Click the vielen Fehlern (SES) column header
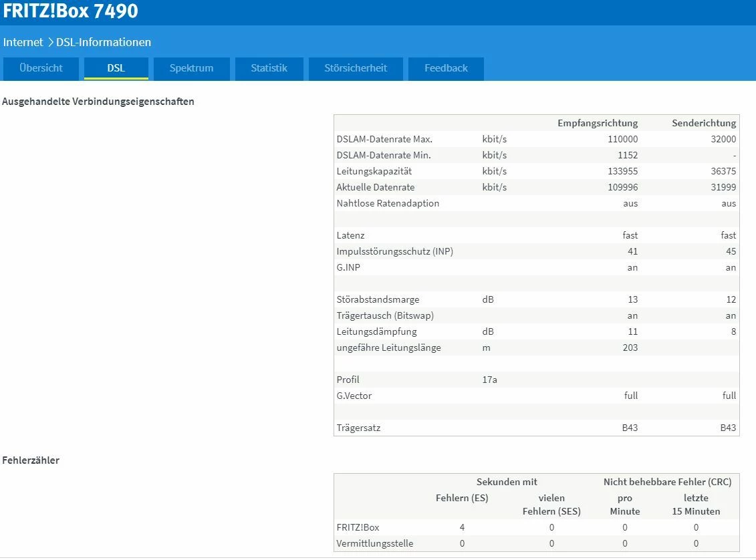 [x=551, y=505]
